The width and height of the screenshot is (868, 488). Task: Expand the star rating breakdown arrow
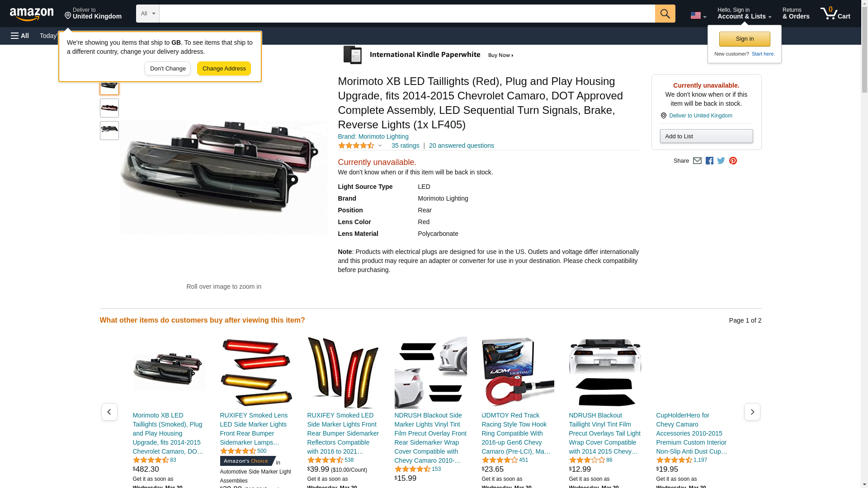pyautogui.click(x=380, y=146)
